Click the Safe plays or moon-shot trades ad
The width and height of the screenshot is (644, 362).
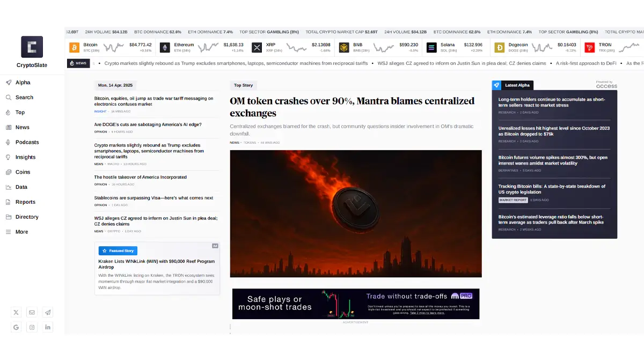pos(356,304)
